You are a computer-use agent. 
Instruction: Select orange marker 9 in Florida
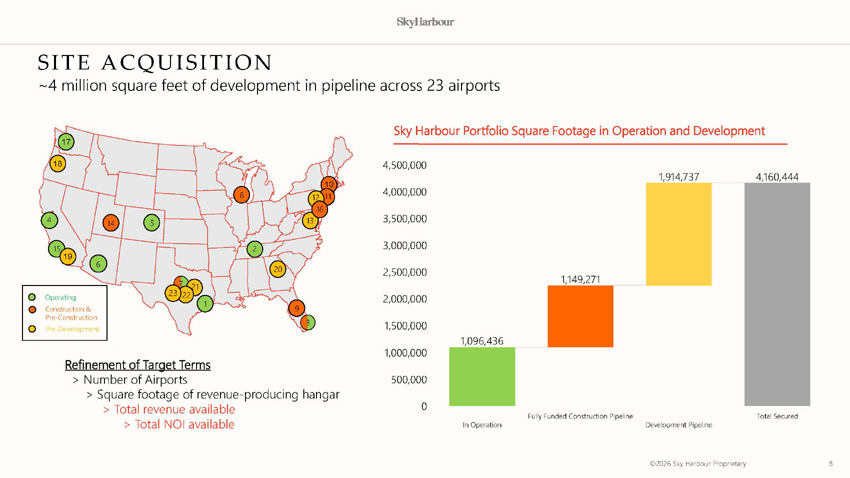coord(296,309)
